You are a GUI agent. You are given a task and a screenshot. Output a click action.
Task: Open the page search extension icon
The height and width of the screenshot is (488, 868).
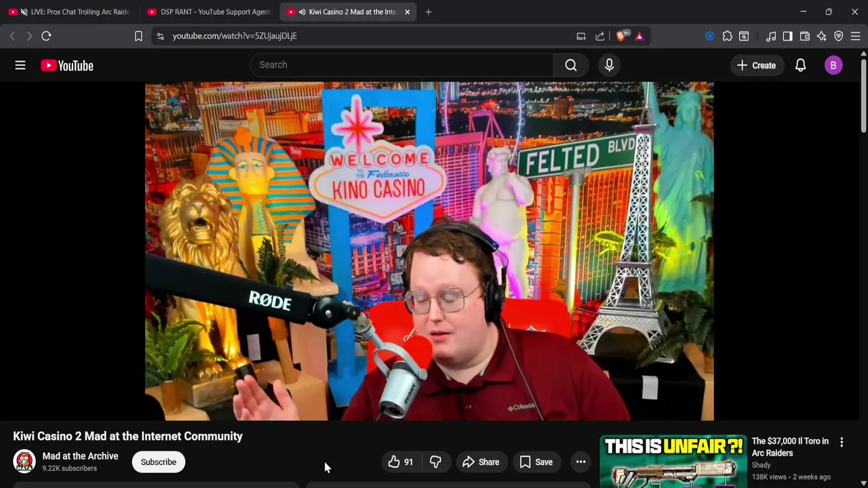click(744, 36)
